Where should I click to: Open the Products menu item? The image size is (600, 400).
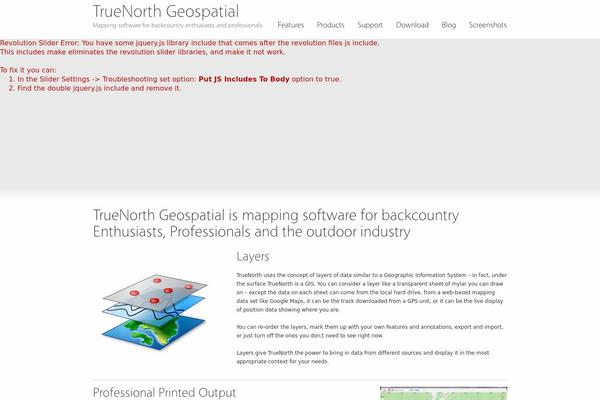330,25
